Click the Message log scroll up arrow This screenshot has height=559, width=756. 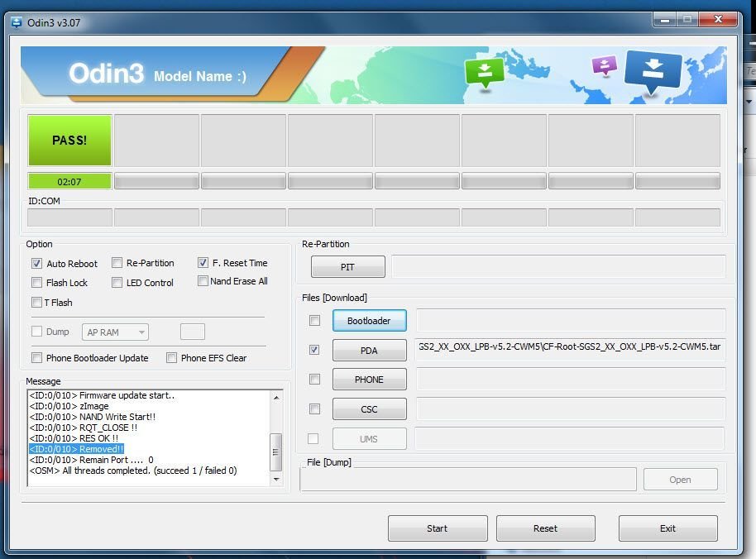pos(276,398)
